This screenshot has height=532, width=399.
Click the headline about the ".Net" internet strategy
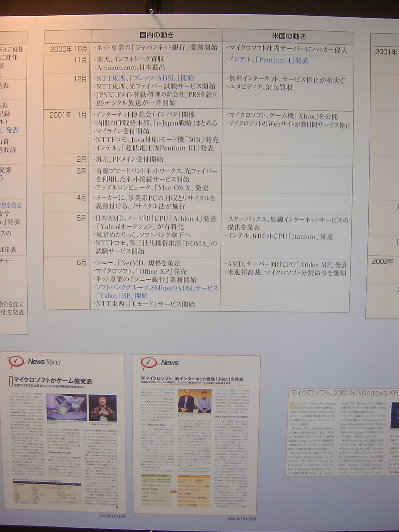click(x=192, y=379)
